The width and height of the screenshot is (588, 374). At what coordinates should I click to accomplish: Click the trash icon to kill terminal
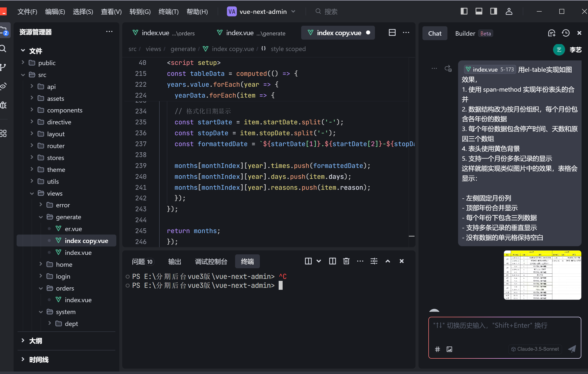[x=346, y=261]
